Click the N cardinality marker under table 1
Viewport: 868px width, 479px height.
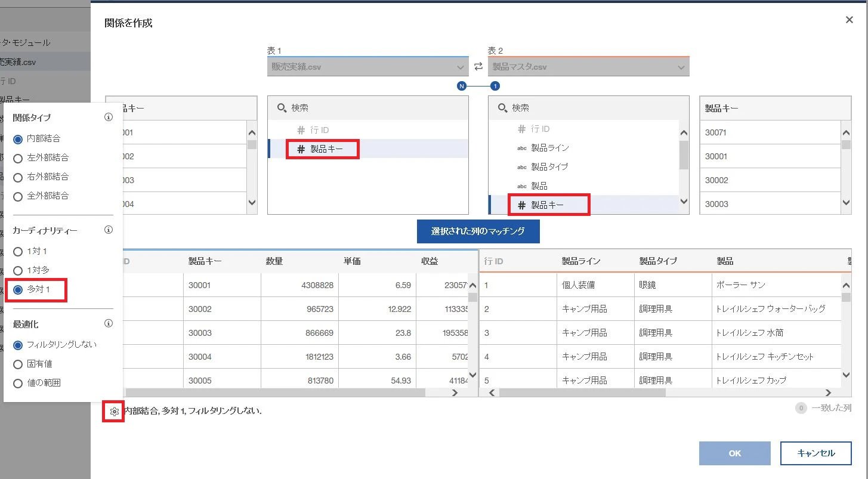pos(461,86)
